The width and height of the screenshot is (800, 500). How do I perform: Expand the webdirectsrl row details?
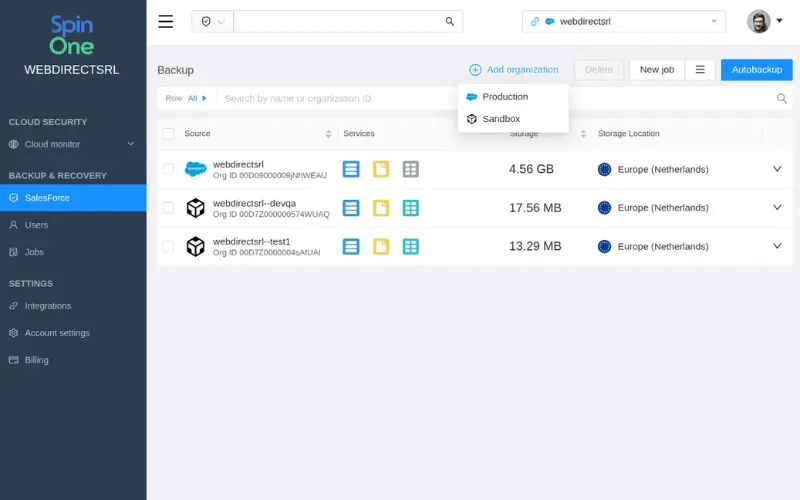point(777,169)
